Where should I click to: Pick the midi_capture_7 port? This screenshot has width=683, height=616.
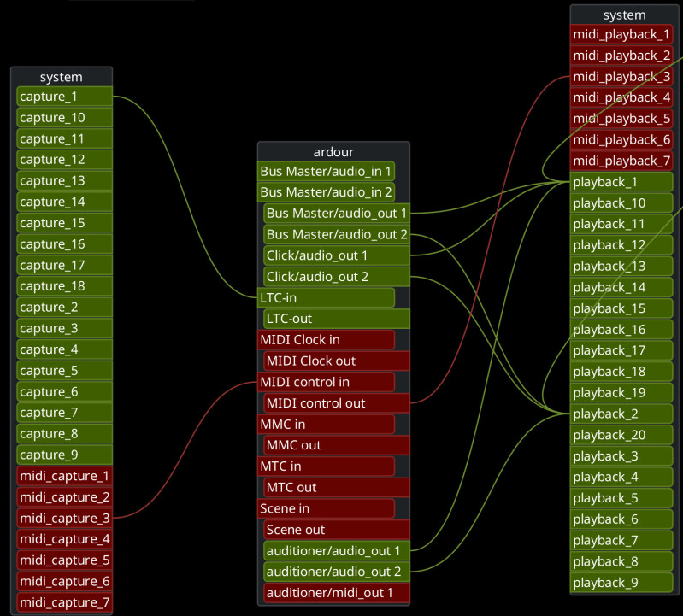pos(64,602)
